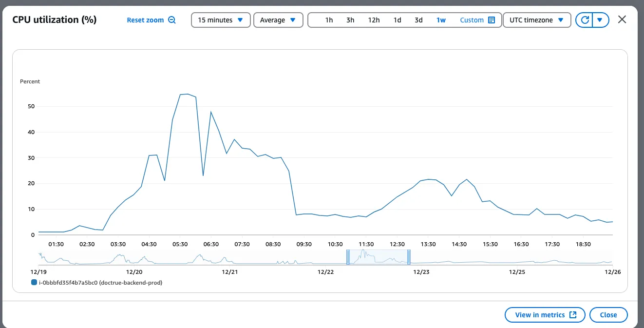The image size is (644, 328).
Task: Click the Close button
Action: point(608,314)
